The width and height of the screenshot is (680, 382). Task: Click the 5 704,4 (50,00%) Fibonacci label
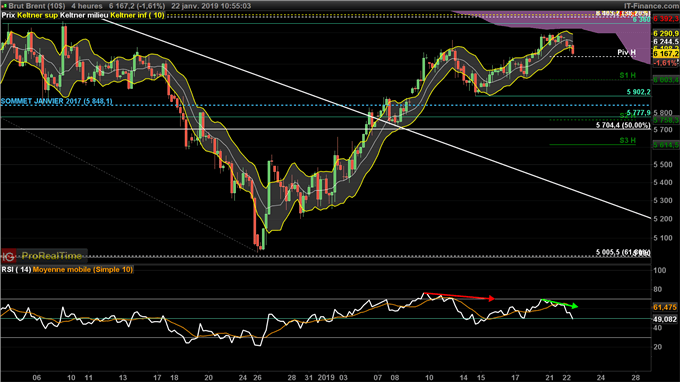[x=623, y=125]
